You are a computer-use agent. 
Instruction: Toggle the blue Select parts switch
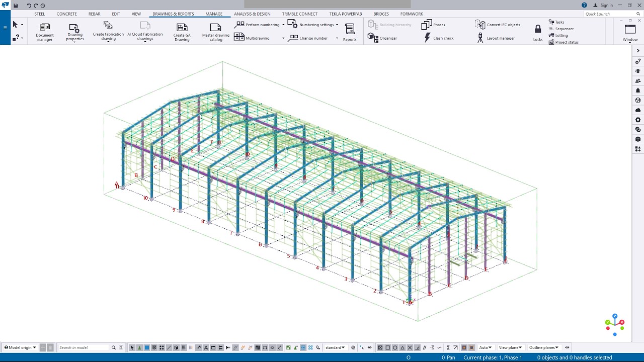coord(147,347)
